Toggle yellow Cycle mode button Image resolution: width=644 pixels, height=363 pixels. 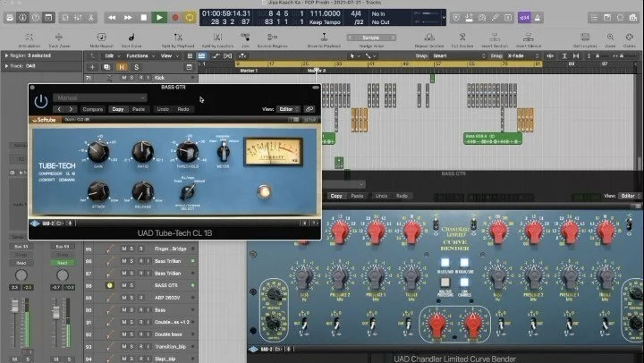point(190,18)
